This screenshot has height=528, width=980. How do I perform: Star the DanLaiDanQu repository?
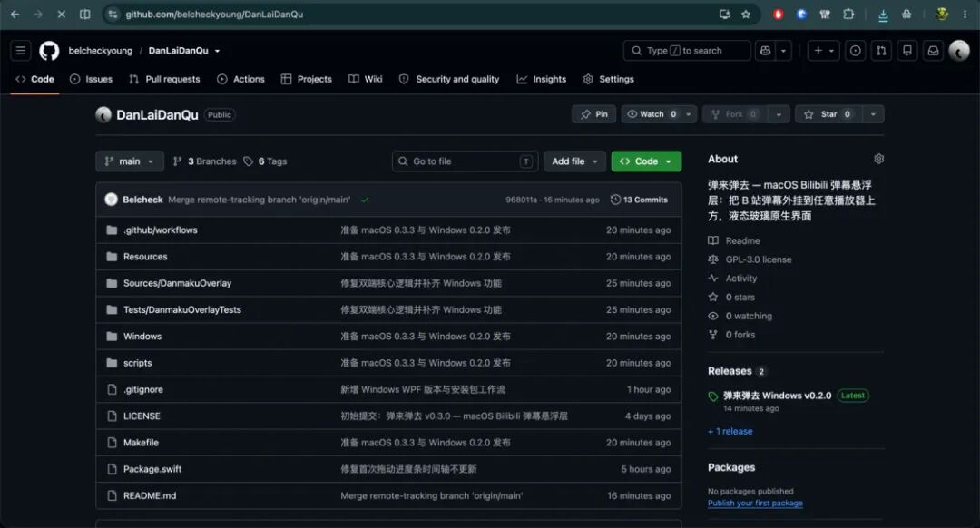(828, 114)
